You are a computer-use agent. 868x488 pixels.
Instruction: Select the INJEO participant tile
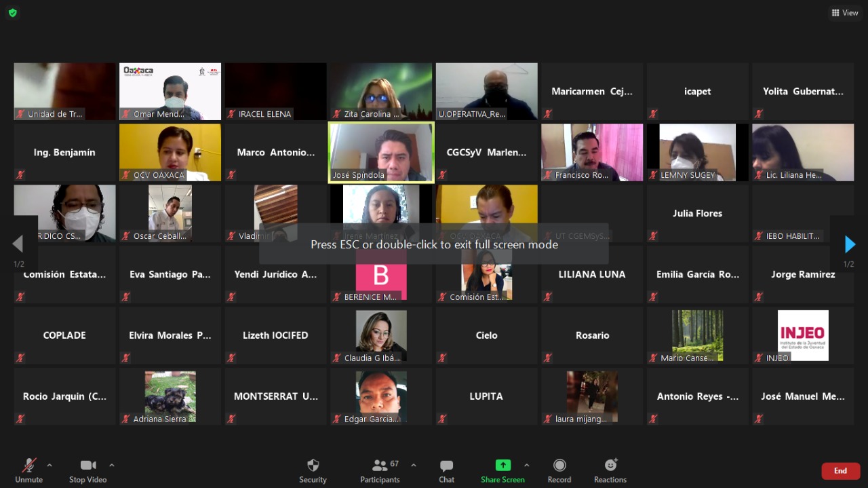click(803, 335)
